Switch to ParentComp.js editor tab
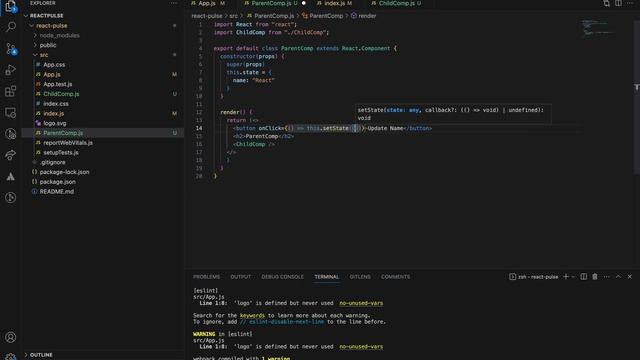640x360 pixels. pos(271,3)
